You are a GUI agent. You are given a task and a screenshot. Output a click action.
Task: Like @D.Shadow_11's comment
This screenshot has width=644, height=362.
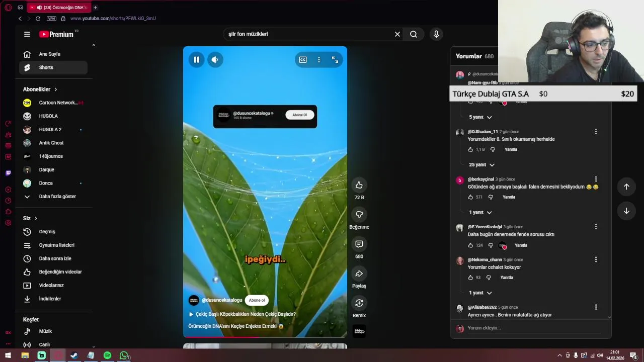point(470,149)
